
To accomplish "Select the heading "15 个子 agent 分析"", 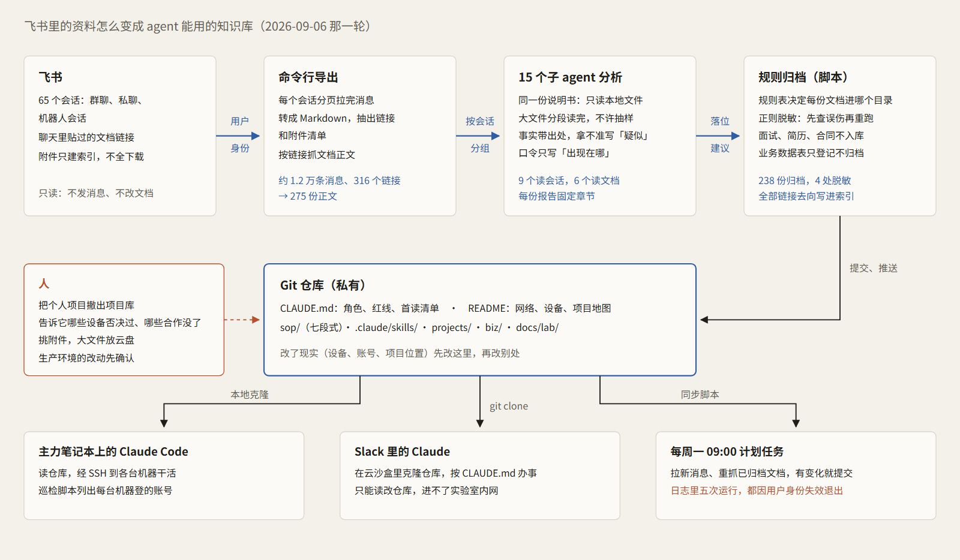I will coord(570,77).
